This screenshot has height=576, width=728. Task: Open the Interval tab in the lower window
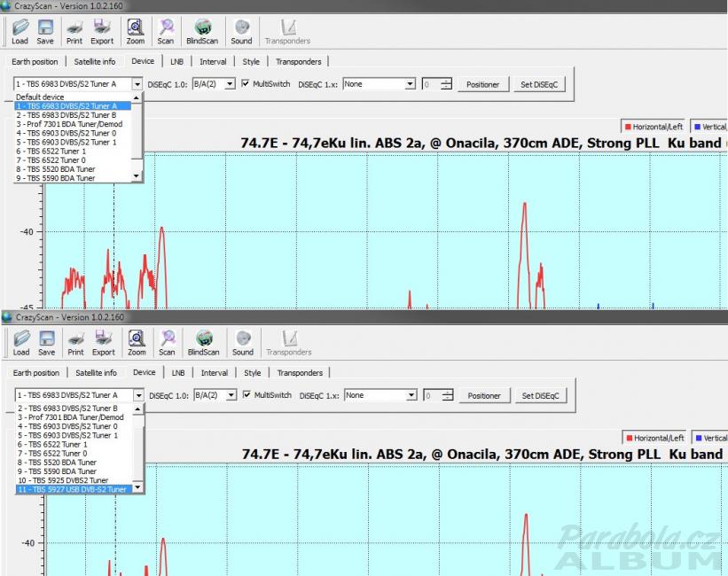point(215,373)
